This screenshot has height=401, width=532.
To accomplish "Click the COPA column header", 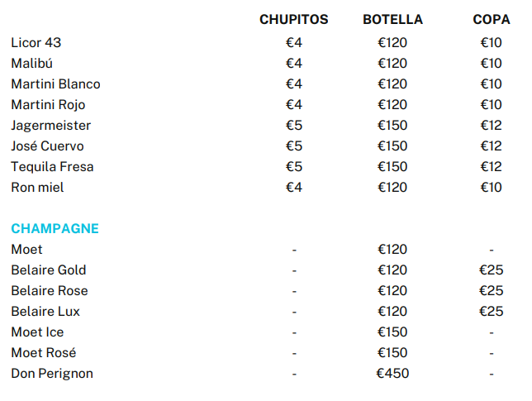I will 491,20.
